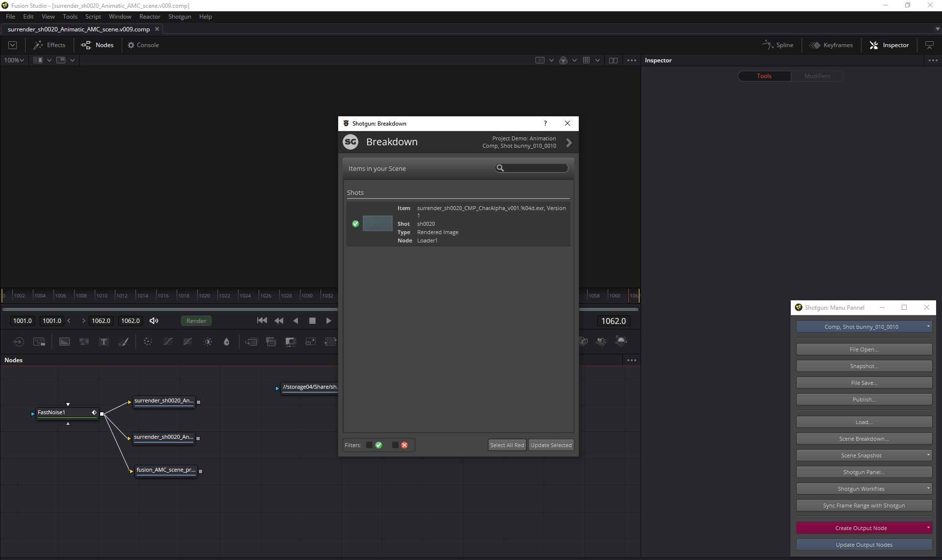Click Update Output Nodes button
Viewport: 942px width, 560px height.
click(864, 545)
